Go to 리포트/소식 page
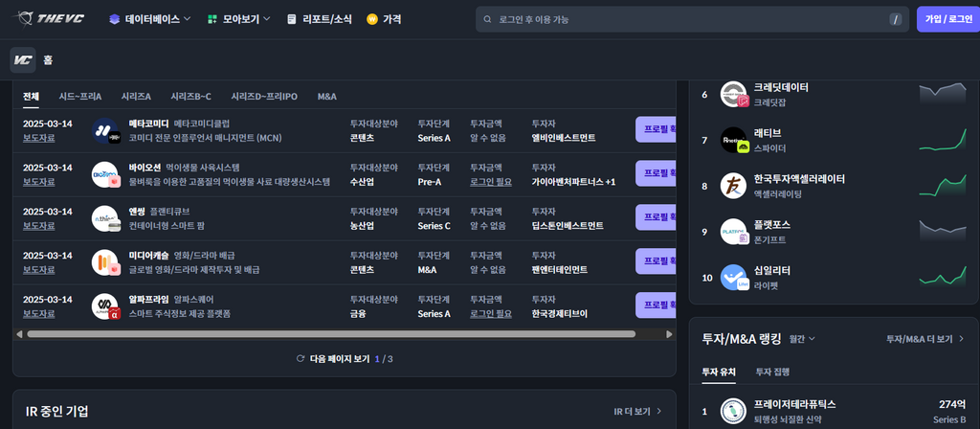 (x=320, y=19)
